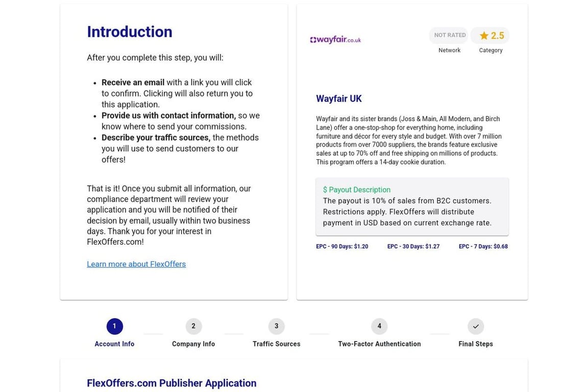The image size is (588, 392).
Task: Click the 2.5 category rating value
Action: 498,36
